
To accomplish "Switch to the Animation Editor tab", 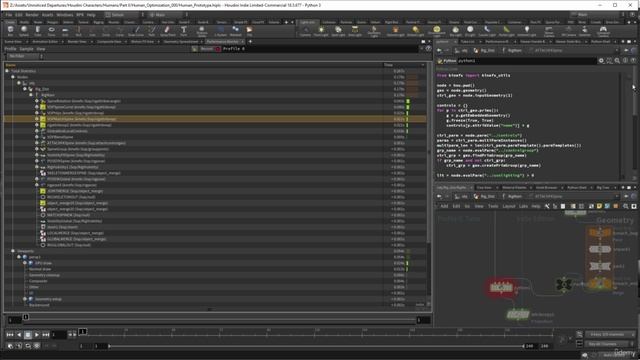I will pos(45,42).
